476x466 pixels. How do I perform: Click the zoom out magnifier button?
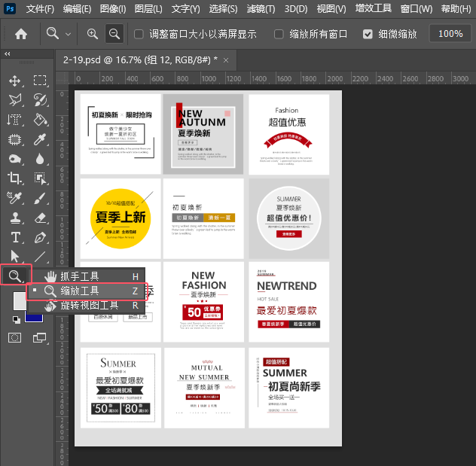114,34
